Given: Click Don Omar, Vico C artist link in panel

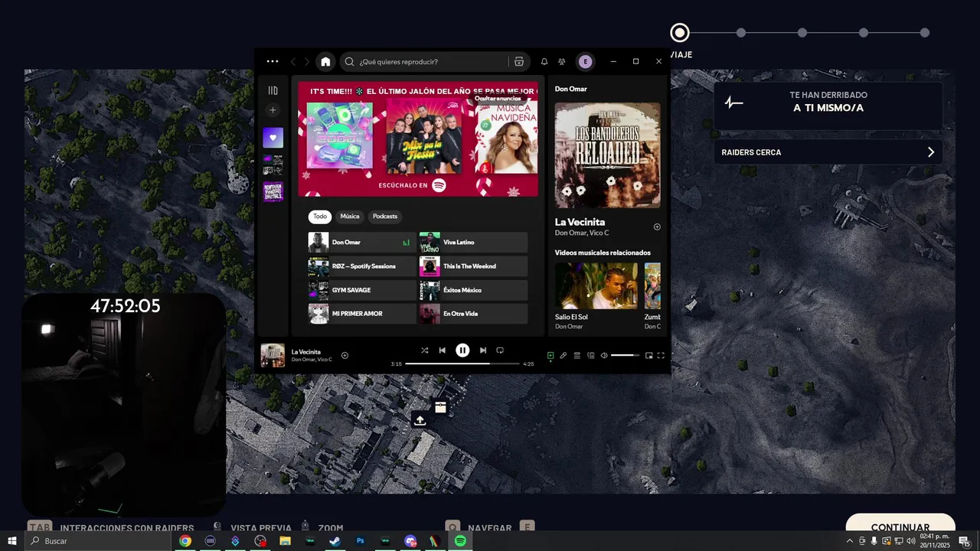Looking at the screenshot, I should point(582,233).
